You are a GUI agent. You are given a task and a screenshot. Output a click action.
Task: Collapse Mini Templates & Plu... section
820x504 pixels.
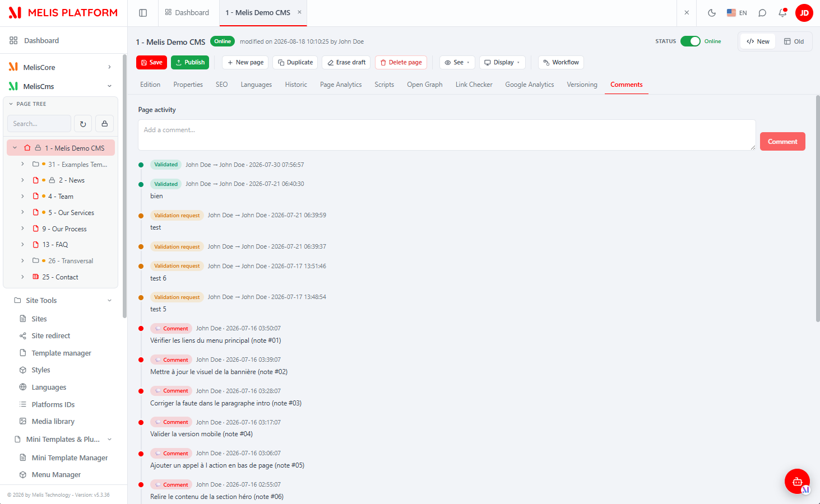[109, 440]
